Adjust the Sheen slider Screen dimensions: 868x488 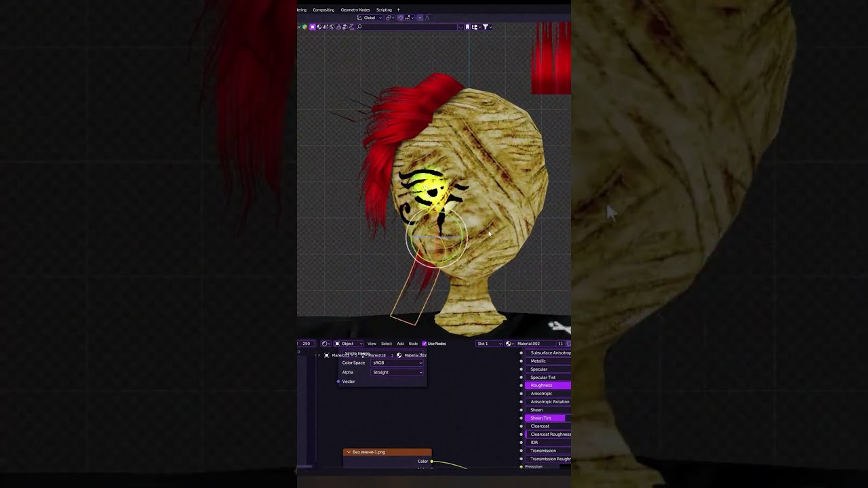(x=549, y=410)
